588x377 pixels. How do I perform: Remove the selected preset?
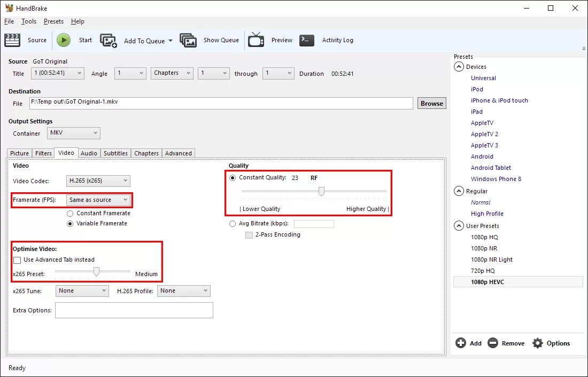coord(493,343)
